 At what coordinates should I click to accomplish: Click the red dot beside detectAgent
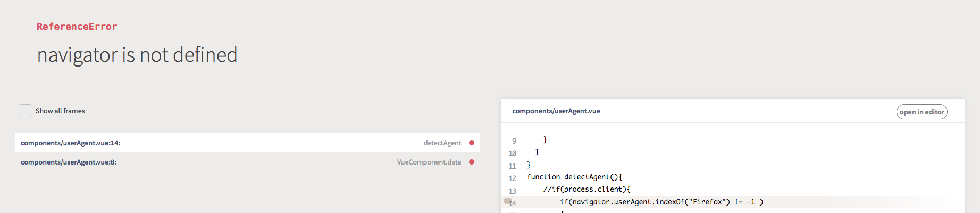coord(472,143)
